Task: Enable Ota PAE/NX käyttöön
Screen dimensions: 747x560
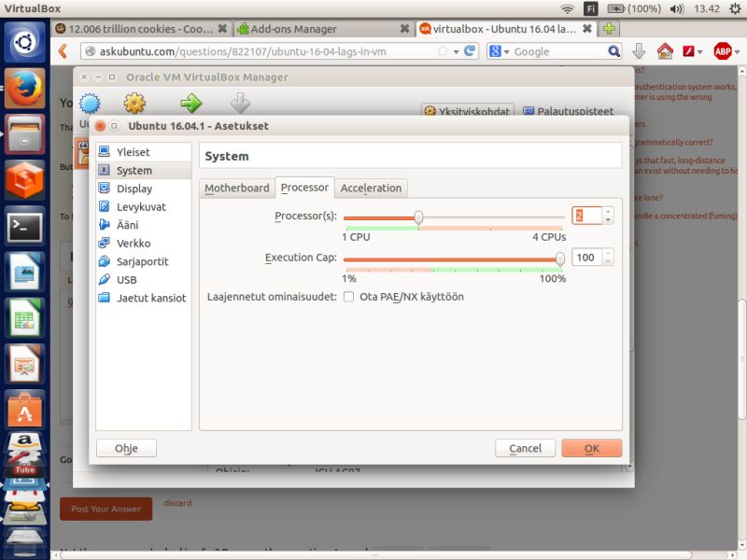Action: pyautogui.click(x=349, y=296)
